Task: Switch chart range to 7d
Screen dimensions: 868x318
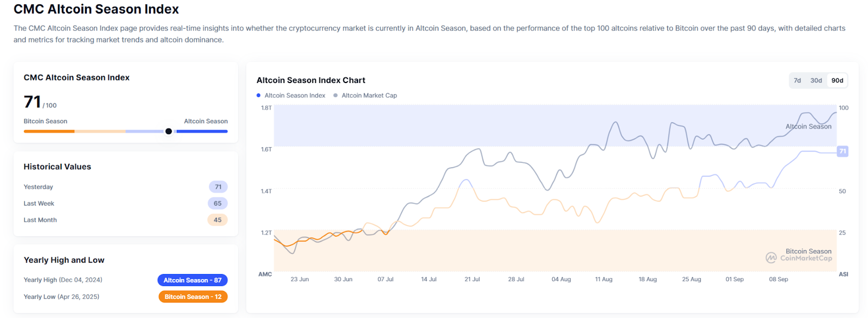Action: coord(797,80)
